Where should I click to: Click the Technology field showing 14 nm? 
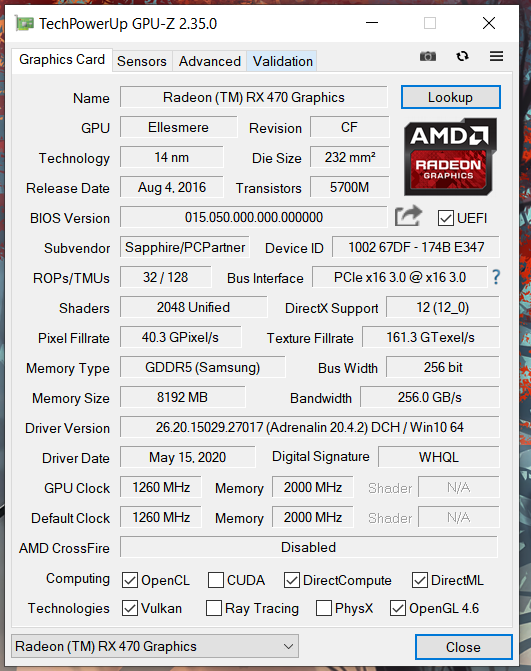tap(172, 157)
